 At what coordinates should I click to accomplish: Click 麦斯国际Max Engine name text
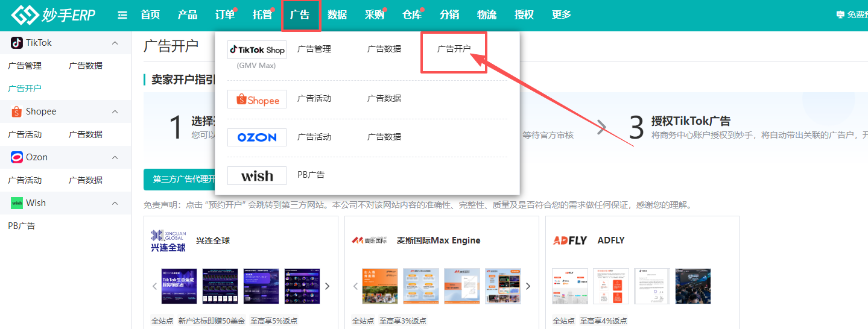click(439, 240)
